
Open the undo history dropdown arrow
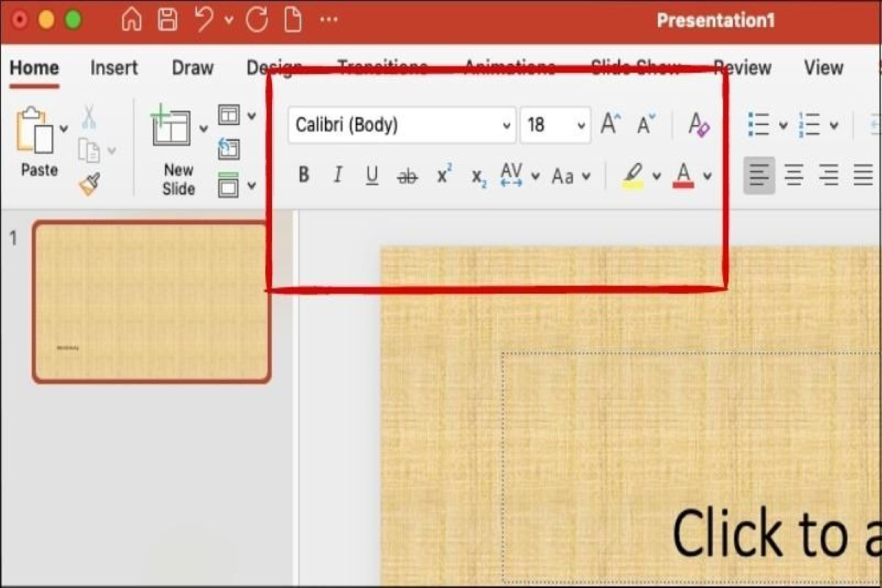point(229,21)
